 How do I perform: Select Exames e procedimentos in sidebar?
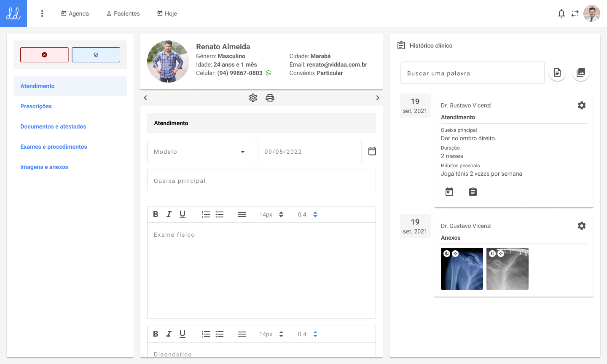(54, 147)
